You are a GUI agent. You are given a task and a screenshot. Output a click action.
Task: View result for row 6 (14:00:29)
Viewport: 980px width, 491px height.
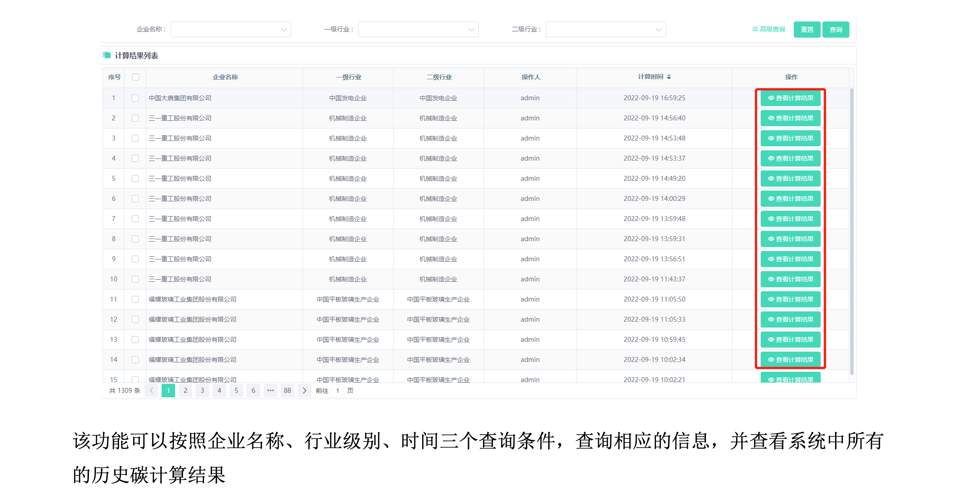(x=790, y=199)
